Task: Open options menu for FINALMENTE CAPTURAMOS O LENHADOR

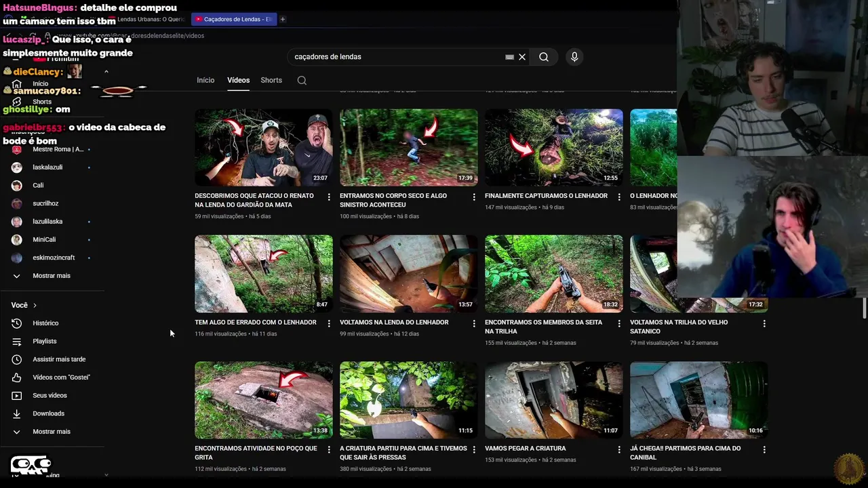Action: [x=619, y=197]
